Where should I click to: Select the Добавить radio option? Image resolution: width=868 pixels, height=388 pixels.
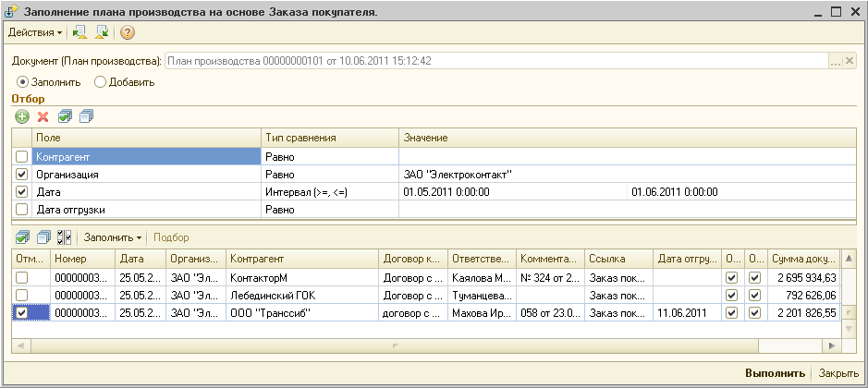[x=101, y=81]
